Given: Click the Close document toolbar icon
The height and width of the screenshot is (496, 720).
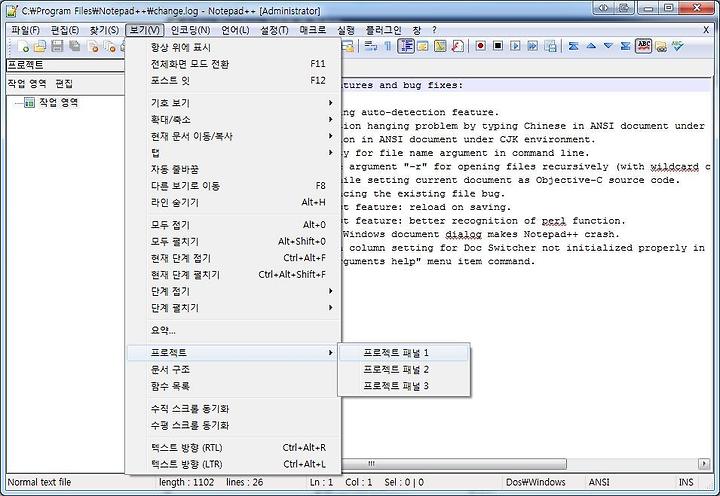Looking at the screenshot, I should pyautogui.click(x=93, y=46).
